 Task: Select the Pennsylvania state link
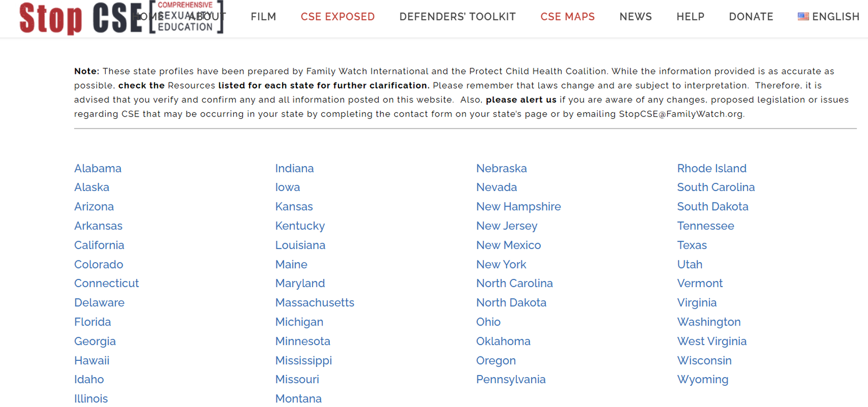(510, 380)
